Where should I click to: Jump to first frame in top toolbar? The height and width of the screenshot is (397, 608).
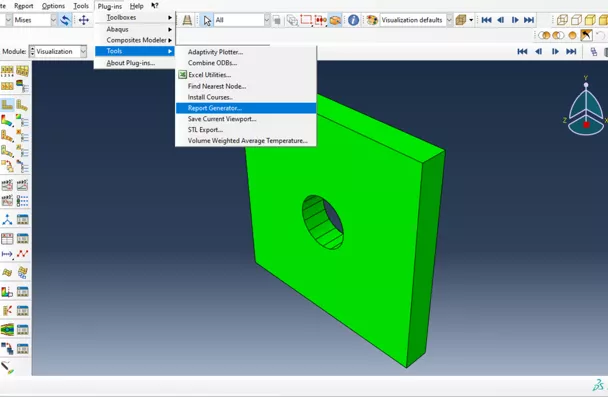click(486, 20)
